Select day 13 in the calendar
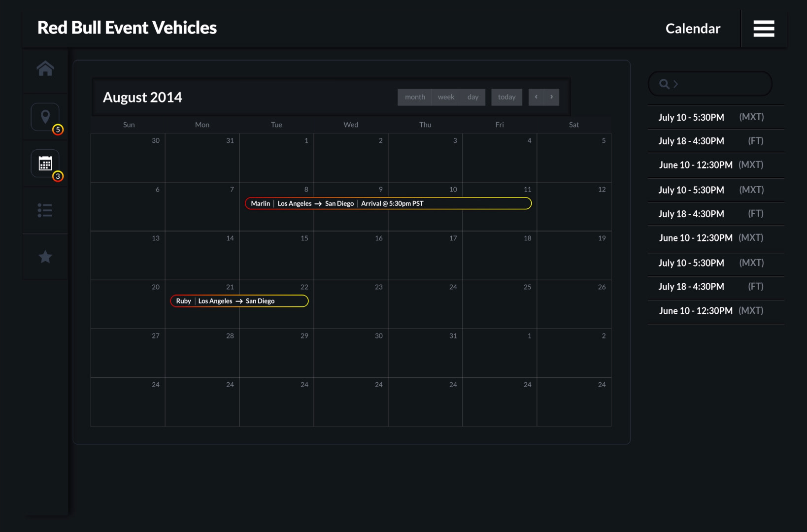This screenshot has width=807, height=532. point(128,256)
